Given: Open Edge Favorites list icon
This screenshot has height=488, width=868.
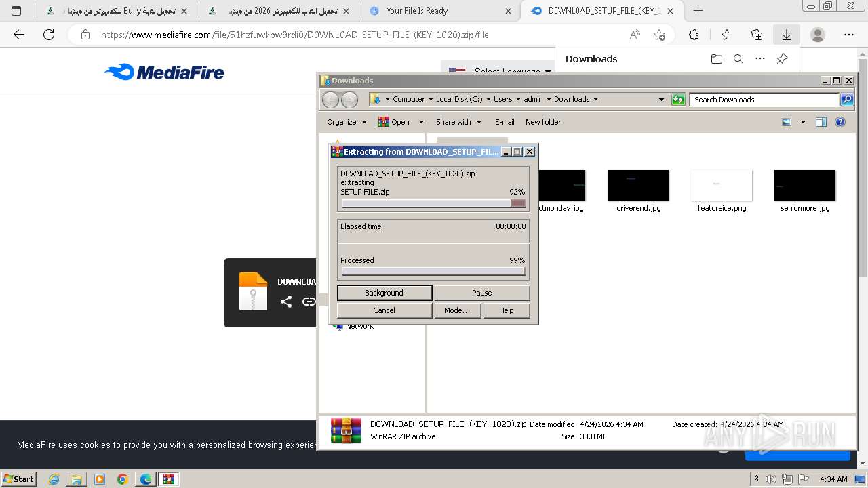Looking at the screenshot, I should 727,35.
